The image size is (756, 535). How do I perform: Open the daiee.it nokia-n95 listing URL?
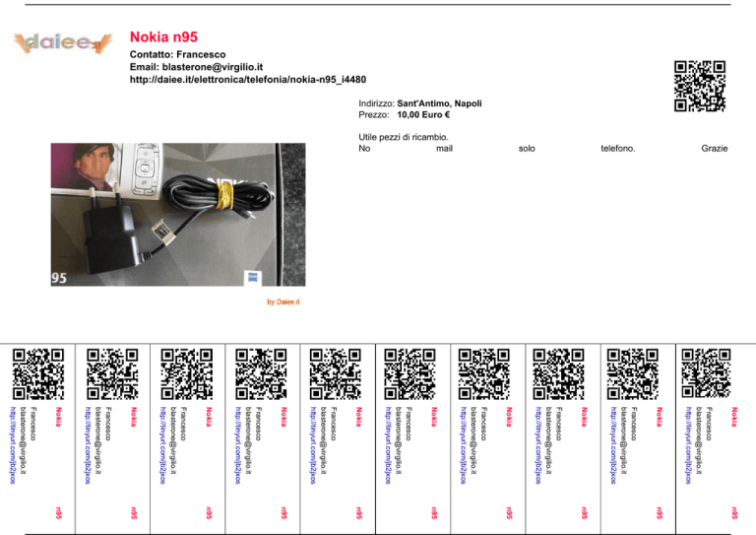pos(248,80)
